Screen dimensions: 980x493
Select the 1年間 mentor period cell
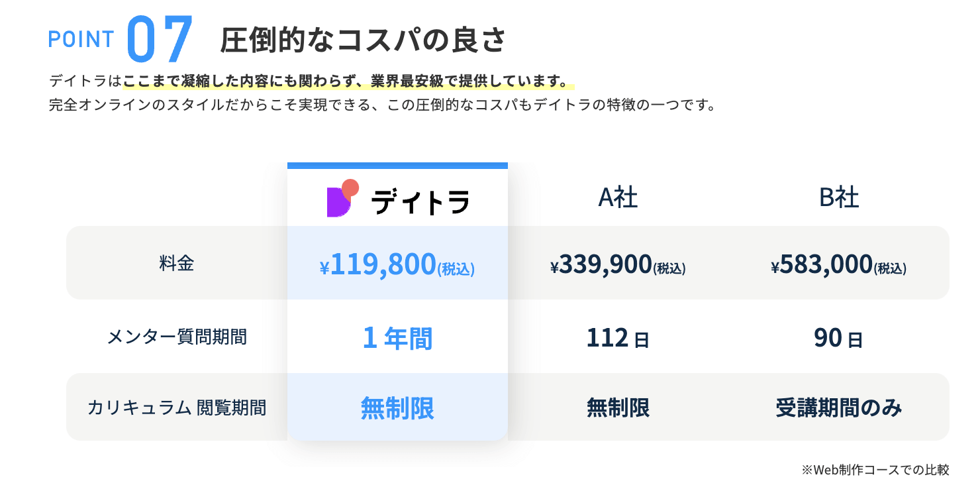[x=397, y=339]
